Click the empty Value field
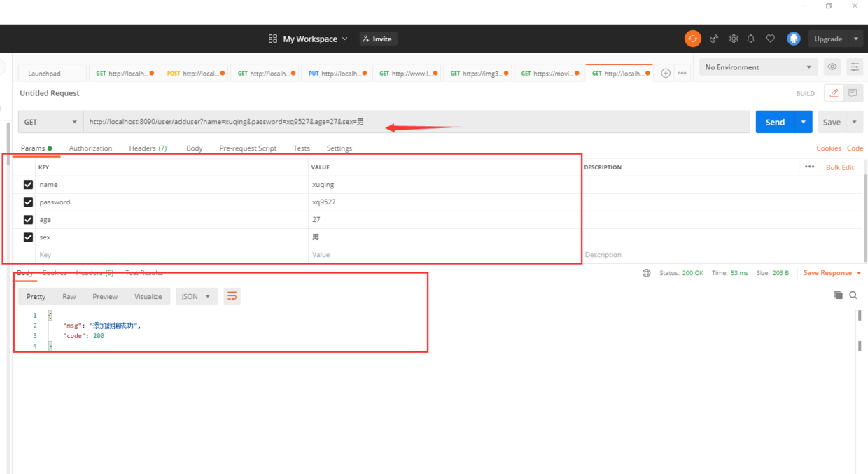 pyautogui.click(x=444, y=255)
